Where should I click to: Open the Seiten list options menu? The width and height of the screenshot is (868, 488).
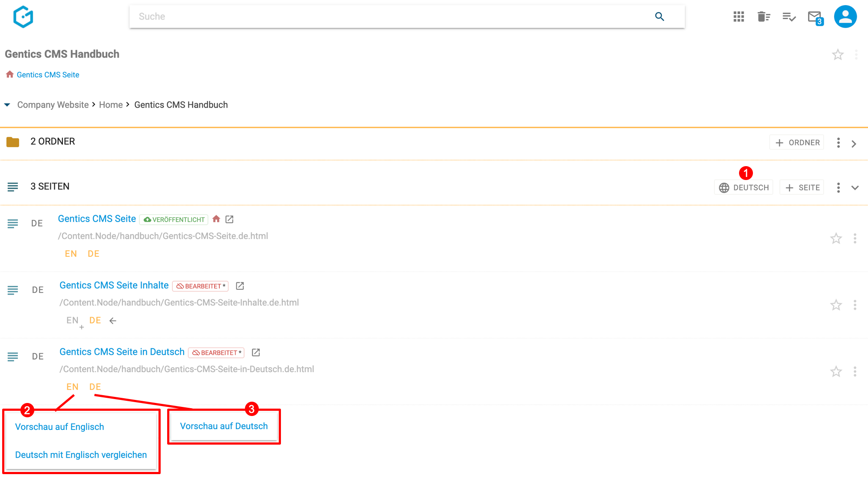pyautogui.click(x=838, y=187)
